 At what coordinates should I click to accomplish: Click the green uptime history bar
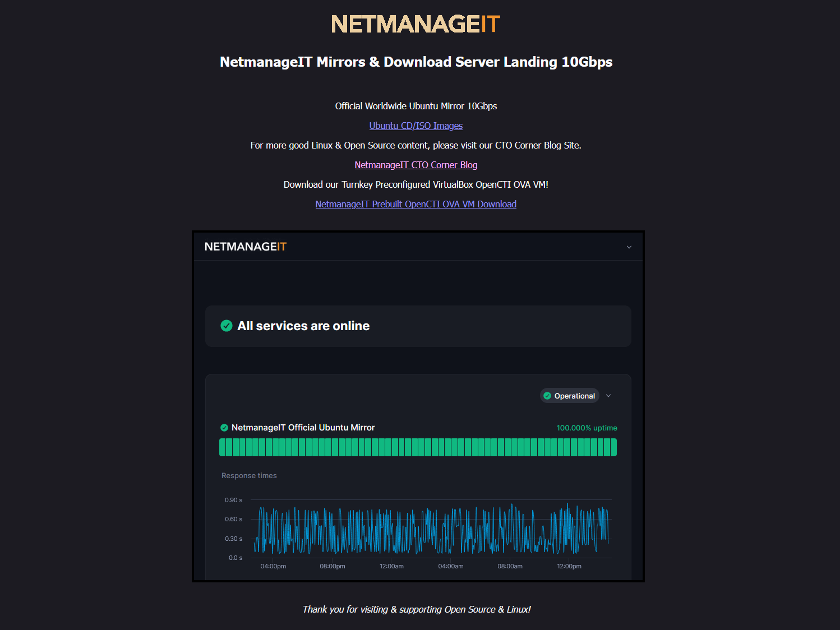tap(418, 447)
